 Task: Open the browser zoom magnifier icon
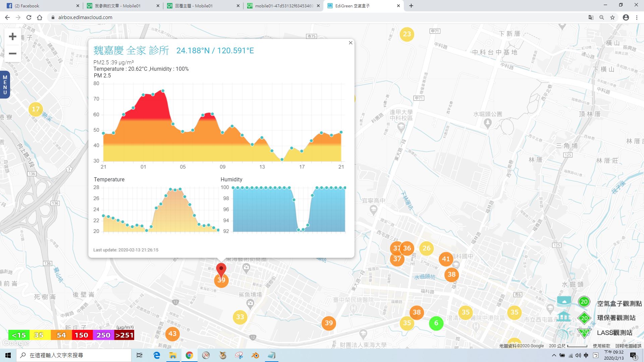tap(602, 17)
